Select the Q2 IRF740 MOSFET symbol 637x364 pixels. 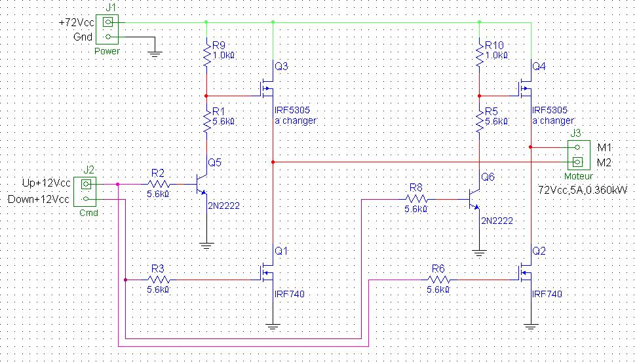pos(526,272)
